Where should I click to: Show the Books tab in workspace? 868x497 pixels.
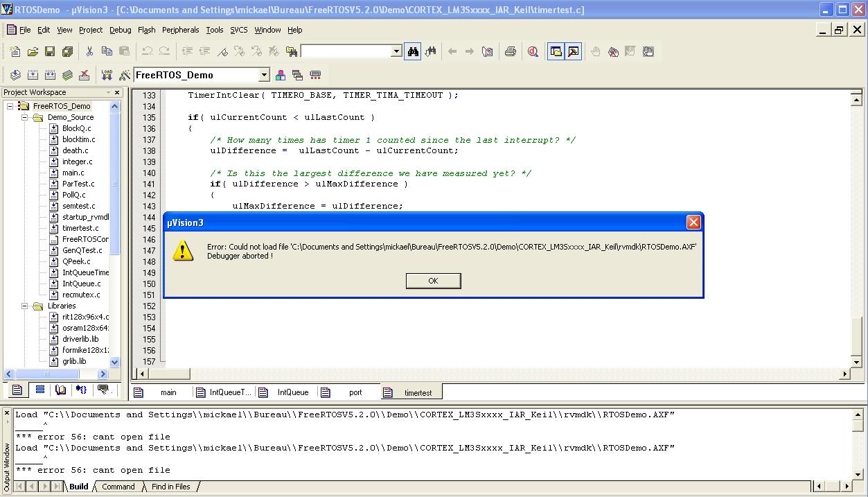point(61,390)
